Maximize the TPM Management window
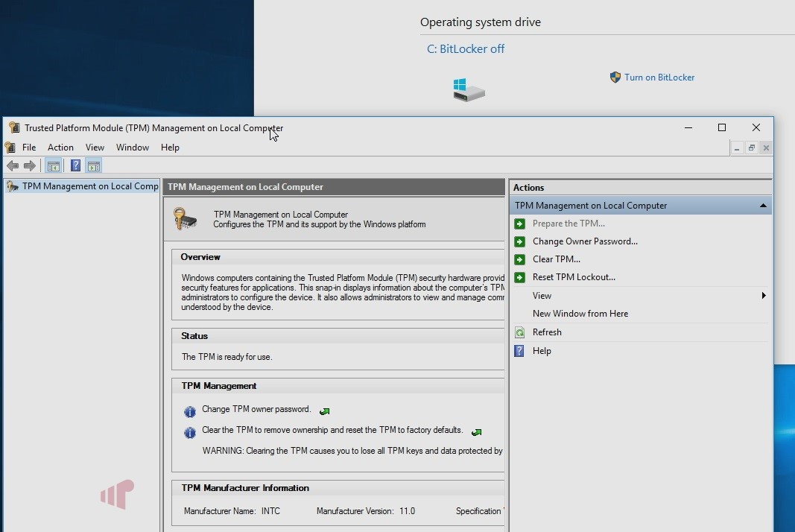This screenshot has height=532, width=795. 722,128
